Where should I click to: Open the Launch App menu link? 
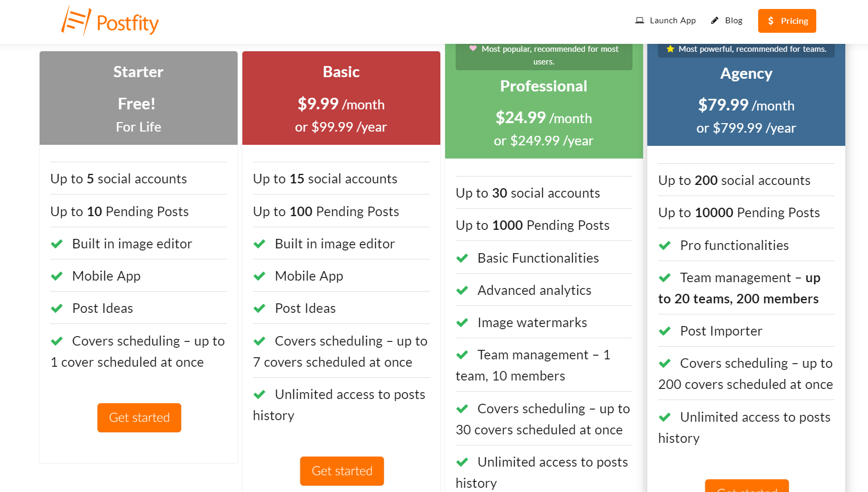click(x=672, y=21)
